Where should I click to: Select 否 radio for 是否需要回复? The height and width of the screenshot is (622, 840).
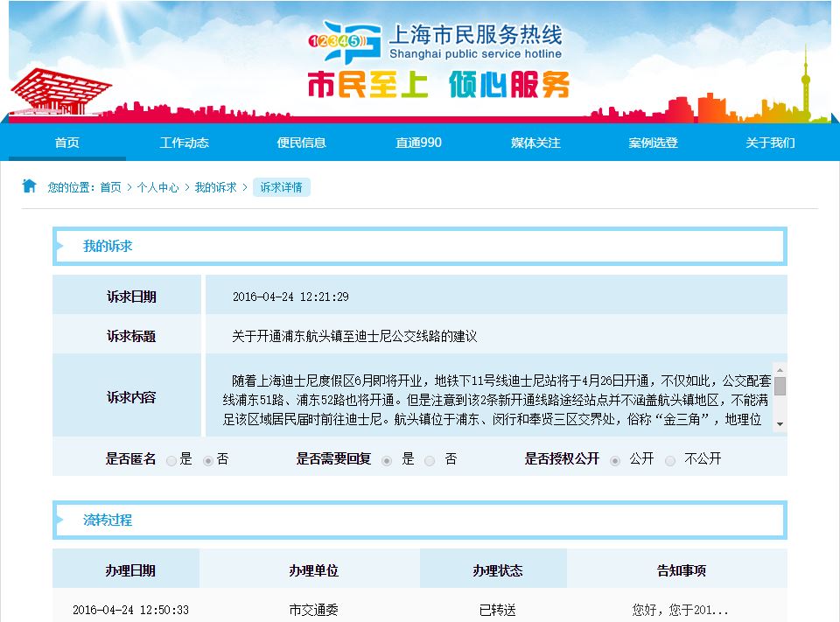[x=430, y=461]
